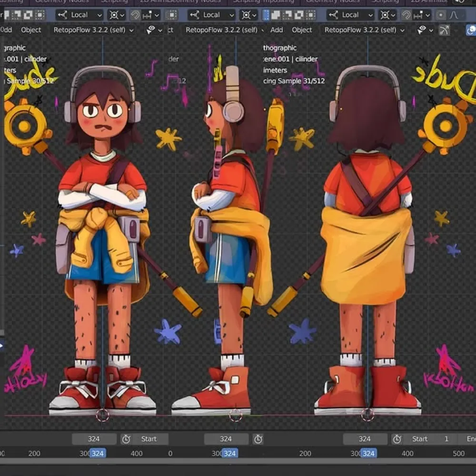The image size is (476, 476).
Task: Toggle snapping magnet in the right viewport header
Action: (407, 15)
